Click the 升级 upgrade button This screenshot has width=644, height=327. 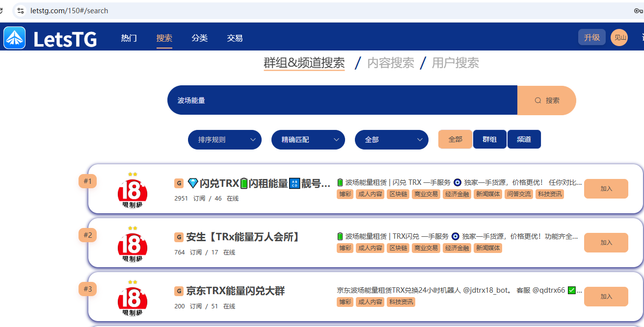point(592,37)
